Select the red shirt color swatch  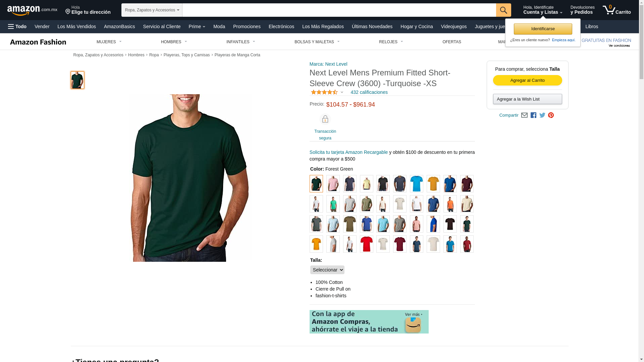click(x=366, y=244)
